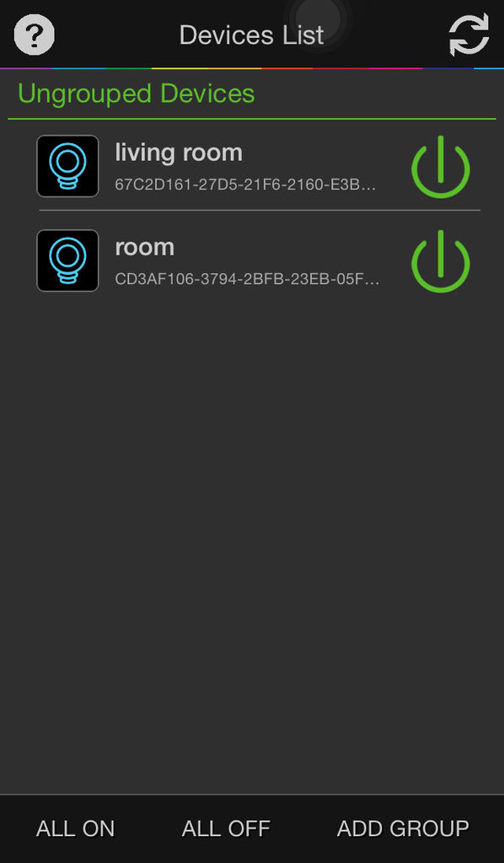Turn everything off with ALL OFF
The width and height of the screenshot is (504, 863).
[x=226, y=828]
